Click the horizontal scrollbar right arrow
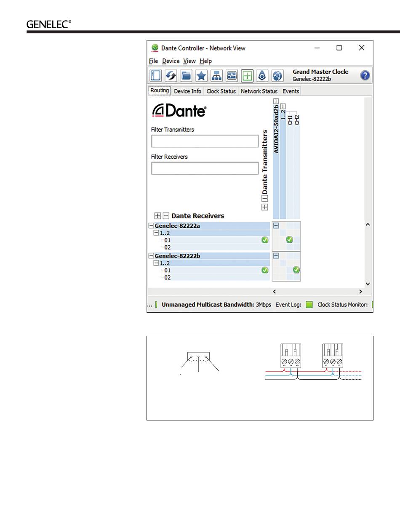This screenshot has width=400, height=532. pos(360,291)
